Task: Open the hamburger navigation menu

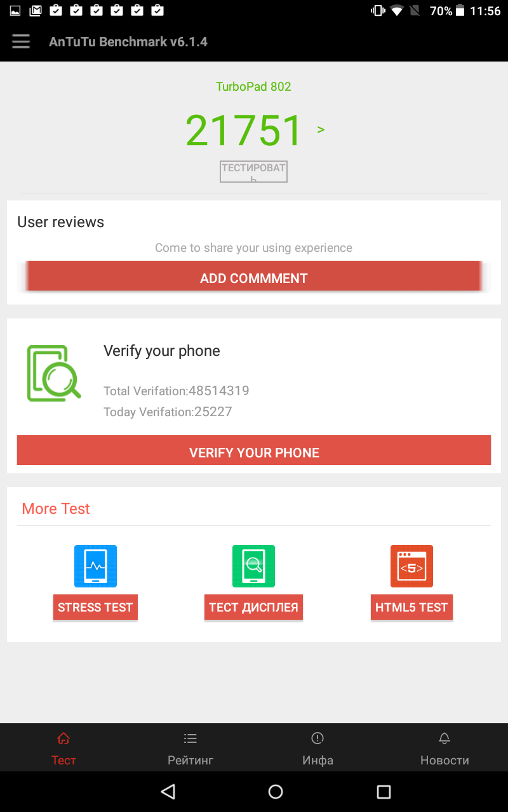Action: coord(21,42)
